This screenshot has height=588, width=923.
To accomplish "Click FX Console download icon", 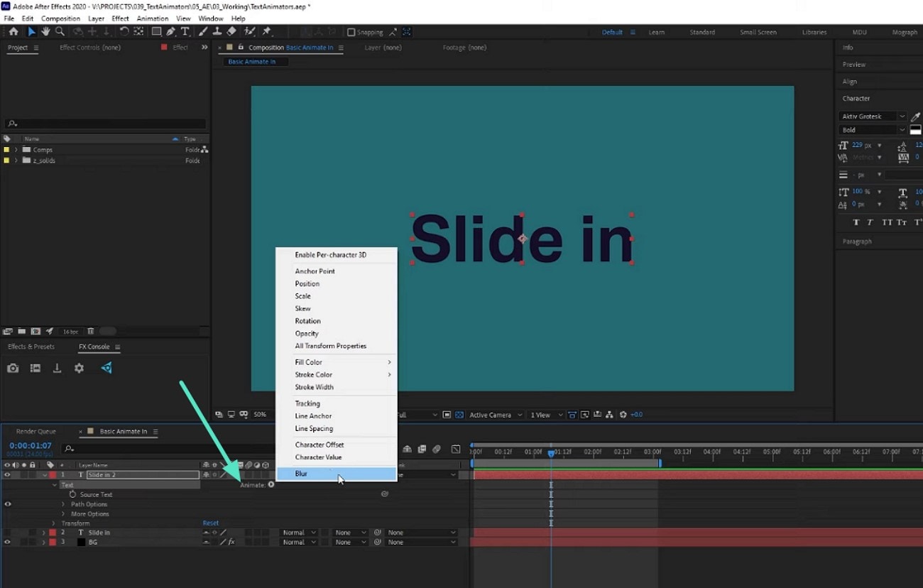I will coord(57,369).
